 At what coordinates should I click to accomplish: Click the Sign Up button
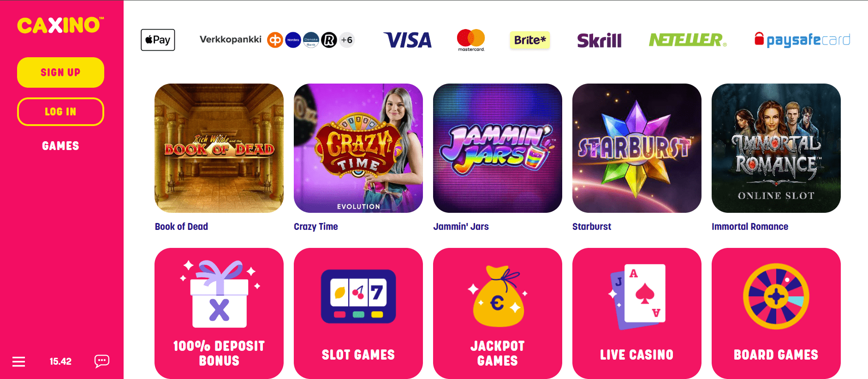60,72
